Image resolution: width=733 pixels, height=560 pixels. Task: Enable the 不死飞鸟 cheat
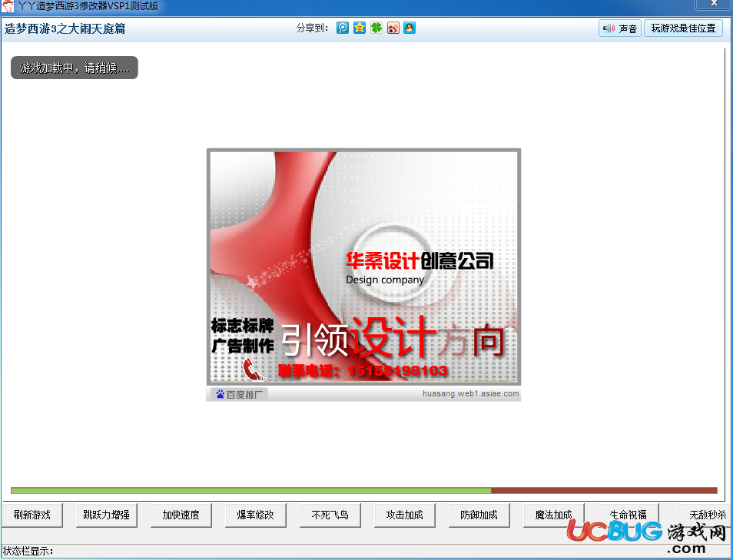pyautogui.click(x=330, y=515)
